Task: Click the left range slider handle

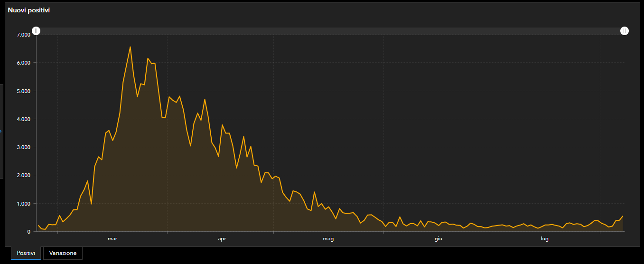Action: coord(37,31)
